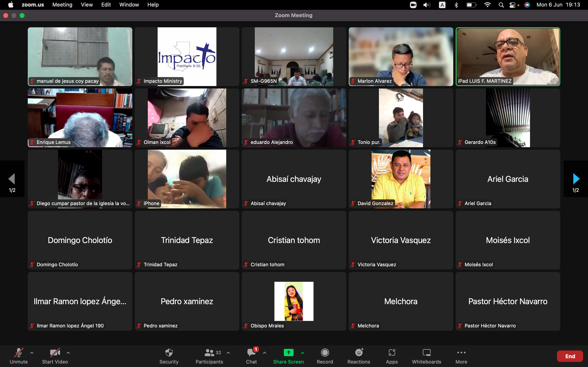588x367 pixels.
Task: Click the green Share Screen button
Action: [x=288, y=353]
